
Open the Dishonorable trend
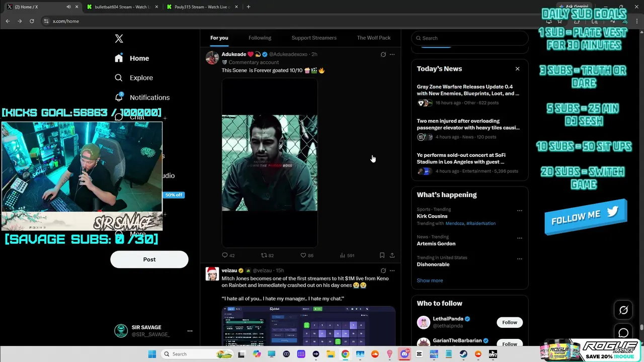click(x=433, y=264)
